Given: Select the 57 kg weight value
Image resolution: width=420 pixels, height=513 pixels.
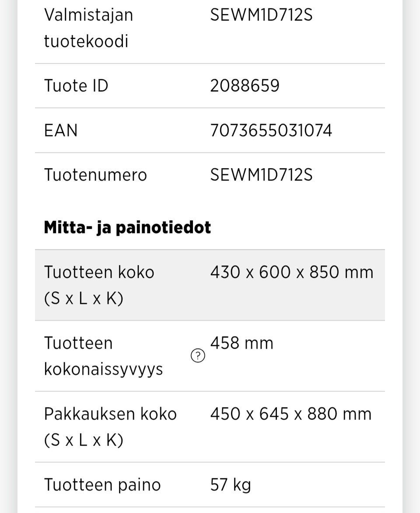Looking at the screenshot, I should coord(230,485).
